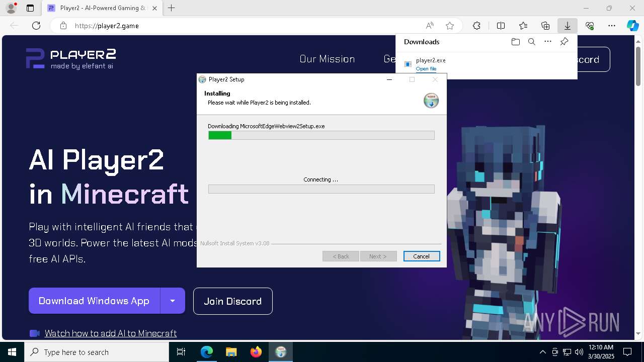Click the Connecting progress bar

[321, 189]
